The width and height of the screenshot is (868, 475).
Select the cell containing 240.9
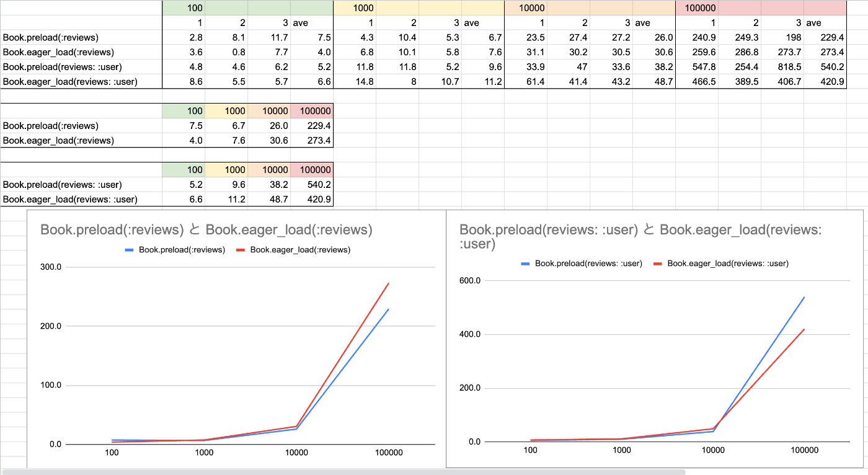click(x=696, y=37)
